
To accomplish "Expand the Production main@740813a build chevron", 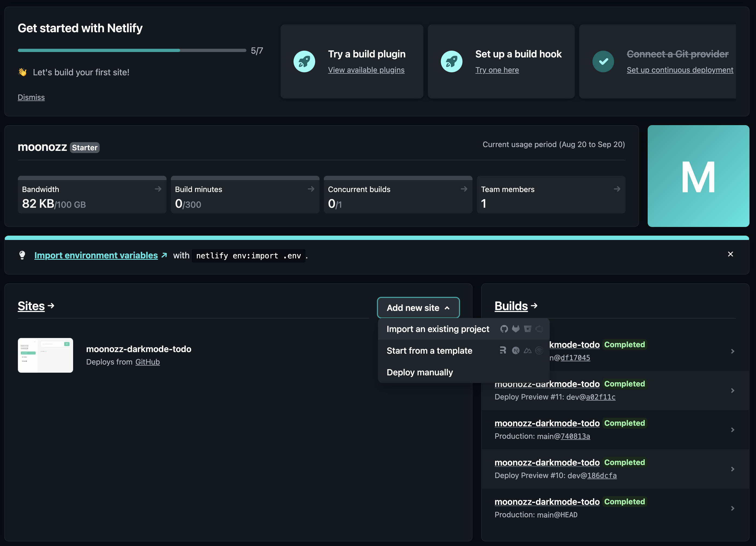I will pyautogui.click(x=732, y=430).
